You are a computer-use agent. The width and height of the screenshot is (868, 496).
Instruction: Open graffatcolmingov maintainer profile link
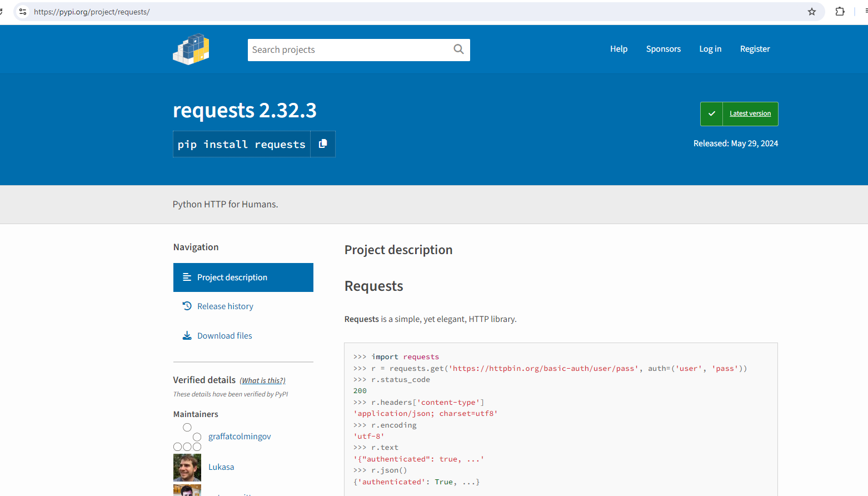[x=240, y=437]
